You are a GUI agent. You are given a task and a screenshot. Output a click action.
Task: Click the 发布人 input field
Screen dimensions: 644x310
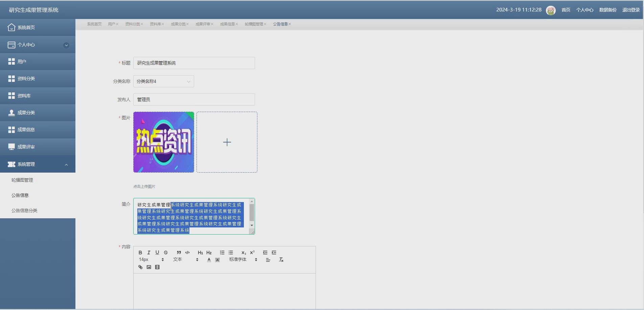click(x=194, y=99)
